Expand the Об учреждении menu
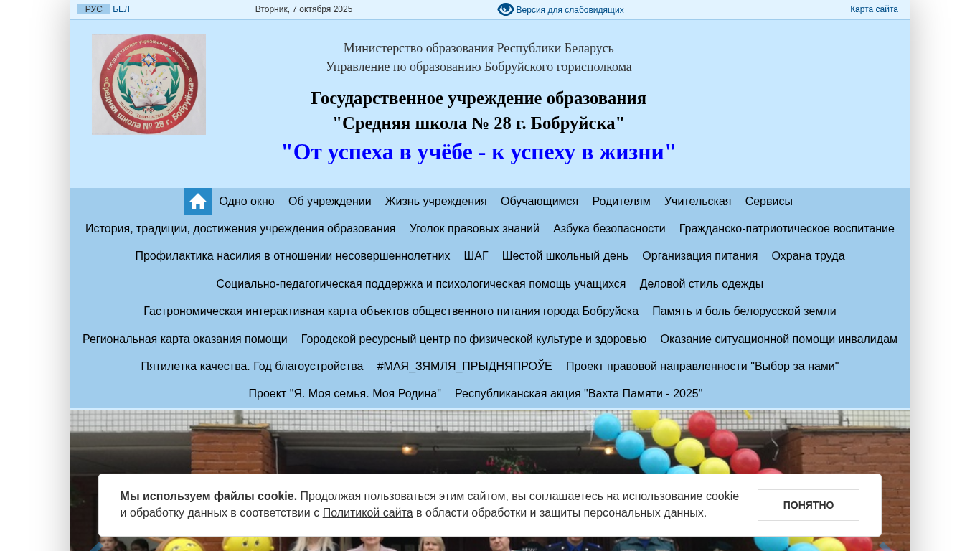 pos(329,202)
